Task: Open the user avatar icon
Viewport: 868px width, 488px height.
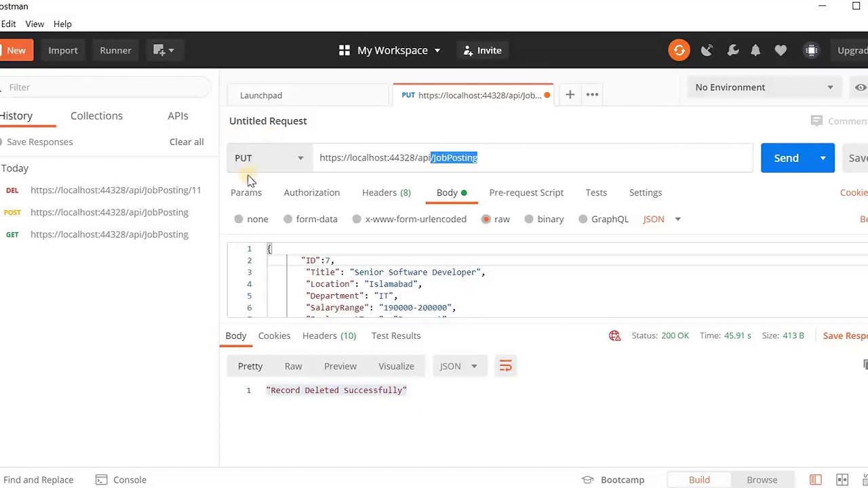Action: pyautogui.click(x=811, y=50)
